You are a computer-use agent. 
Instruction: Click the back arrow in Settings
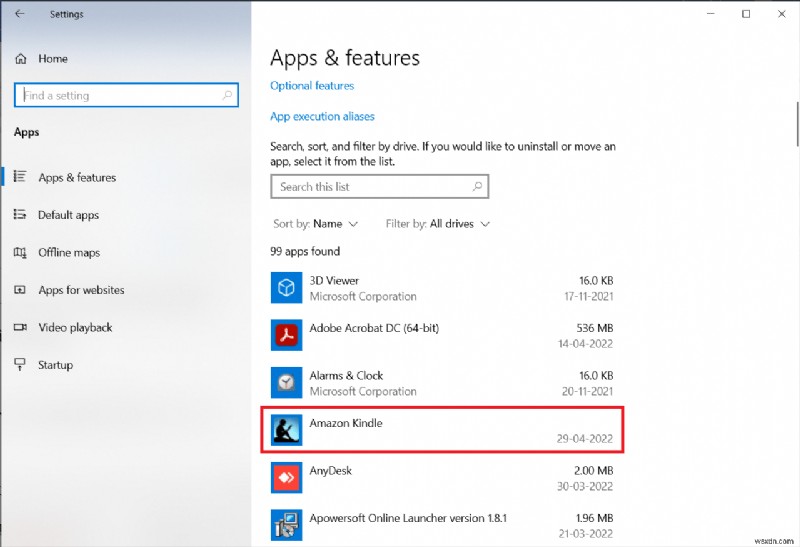tap(20, 14)
